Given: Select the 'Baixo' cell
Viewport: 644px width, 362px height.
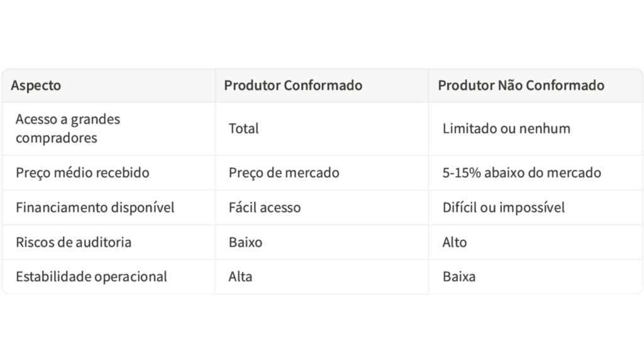Looking at the screenshot, I should coord(245,241).
